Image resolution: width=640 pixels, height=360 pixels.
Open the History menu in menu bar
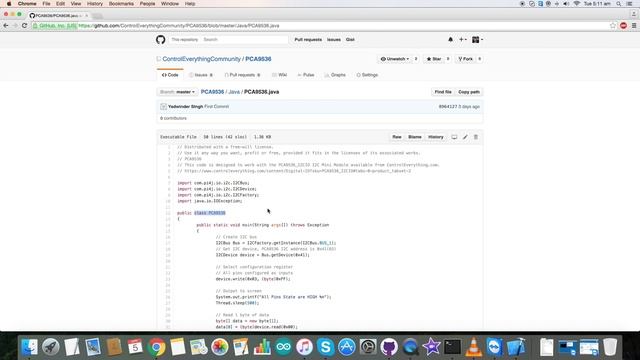point(95,4)
